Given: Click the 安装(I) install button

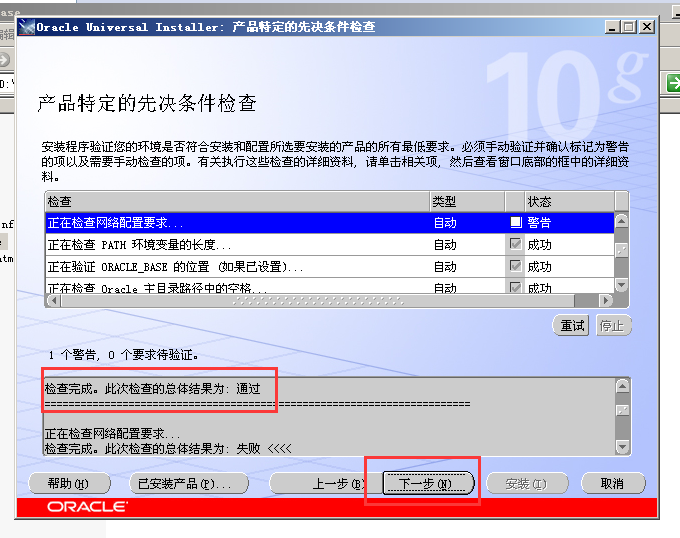Looking at the screenshot, I should point(527,483).
